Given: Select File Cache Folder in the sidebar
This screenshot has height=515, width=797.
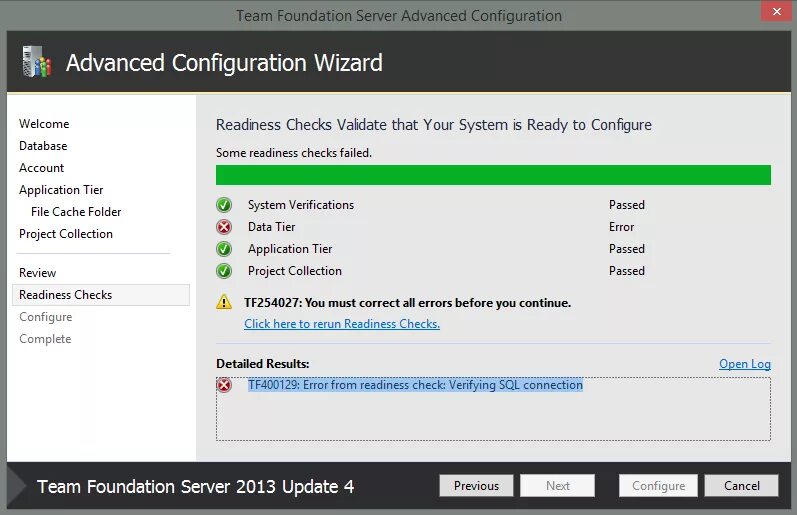Looking at the screenshot, I should pyautogui.click(x=76, y=212).
